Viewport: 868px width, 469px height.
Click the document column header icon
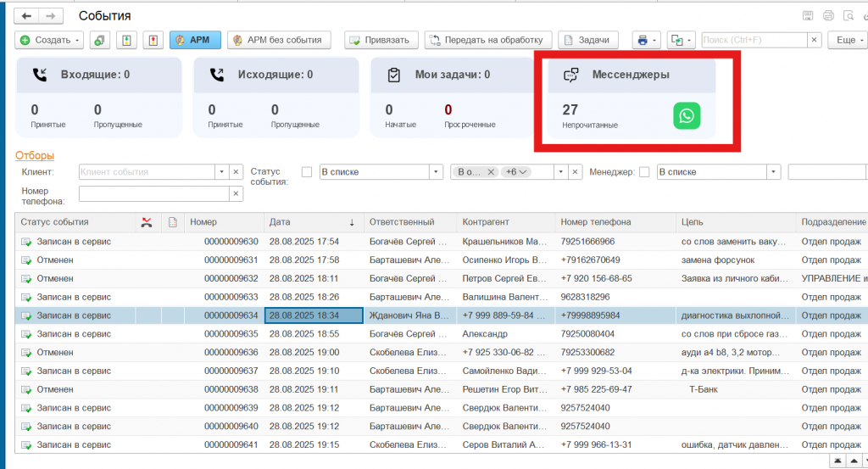(173, 222)
